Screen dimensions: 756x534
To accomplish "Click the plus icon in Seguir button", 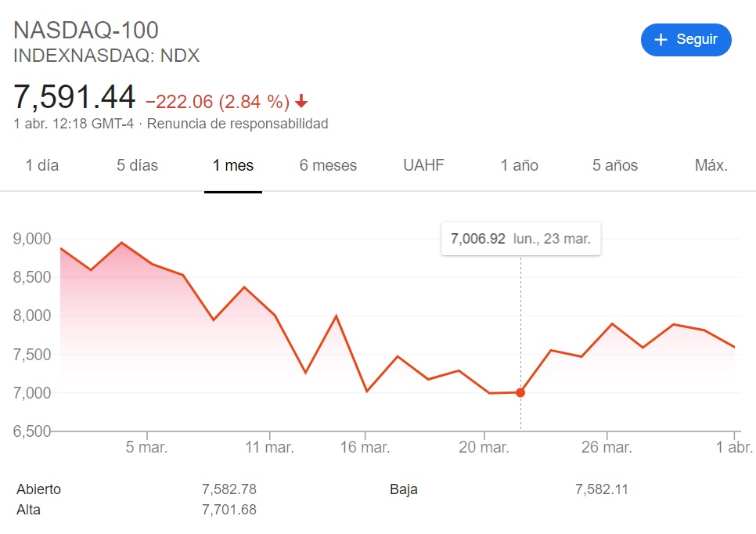I will pos(661,40).
